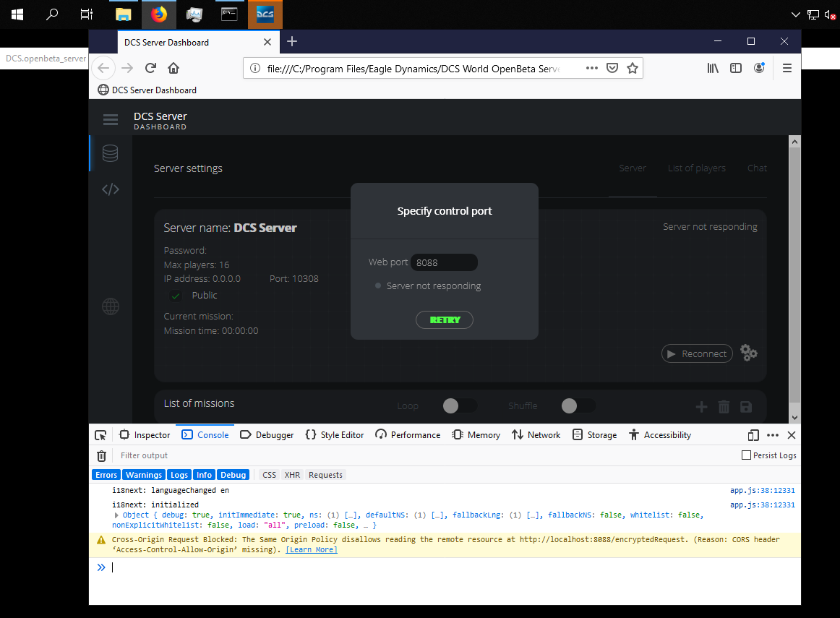Open Task View on the taskbar
Image resolution: width=840 pixels, height=618 pixels.
(87, 14)
